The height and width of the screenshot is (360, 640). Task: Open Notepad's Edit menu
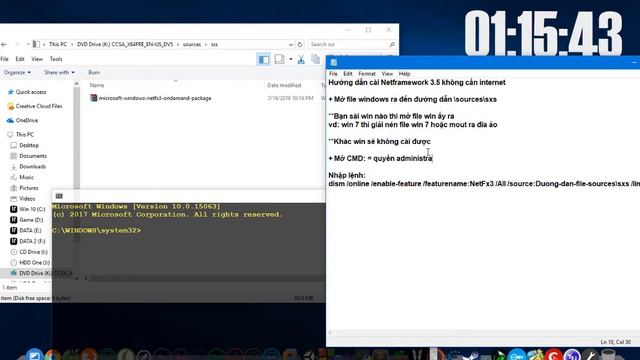tap(348, 74)
